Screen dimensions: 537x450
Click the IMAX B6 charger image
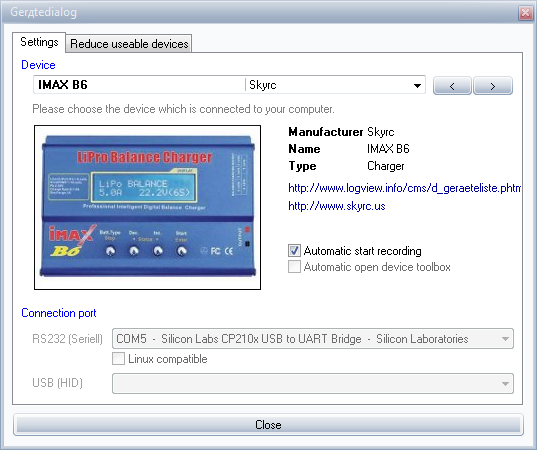(148, 207)
